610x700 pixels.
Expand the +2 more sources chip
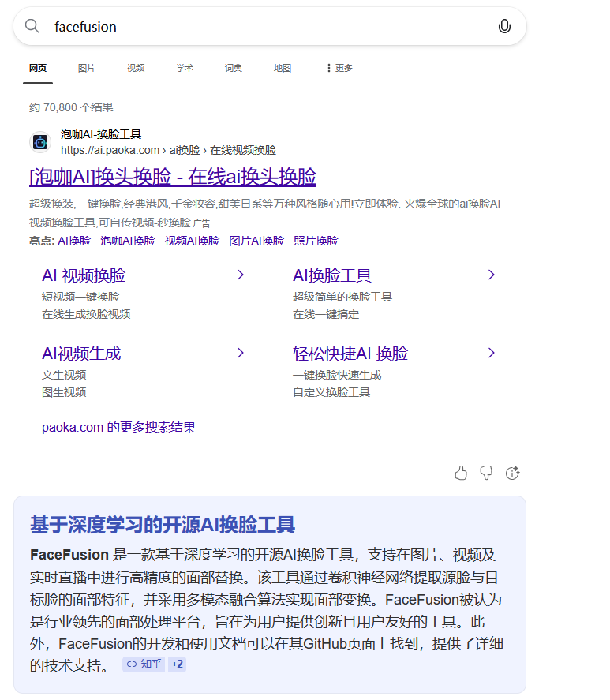(177, 664)
